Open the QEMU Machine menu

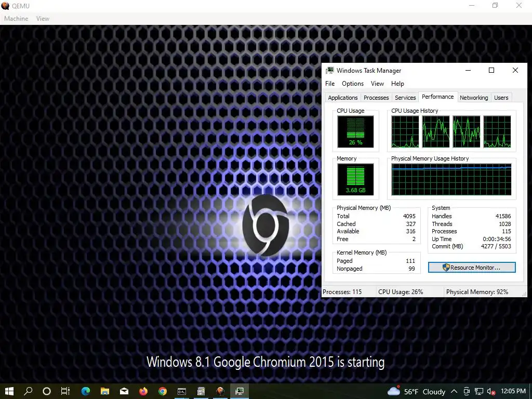(16, 19)
